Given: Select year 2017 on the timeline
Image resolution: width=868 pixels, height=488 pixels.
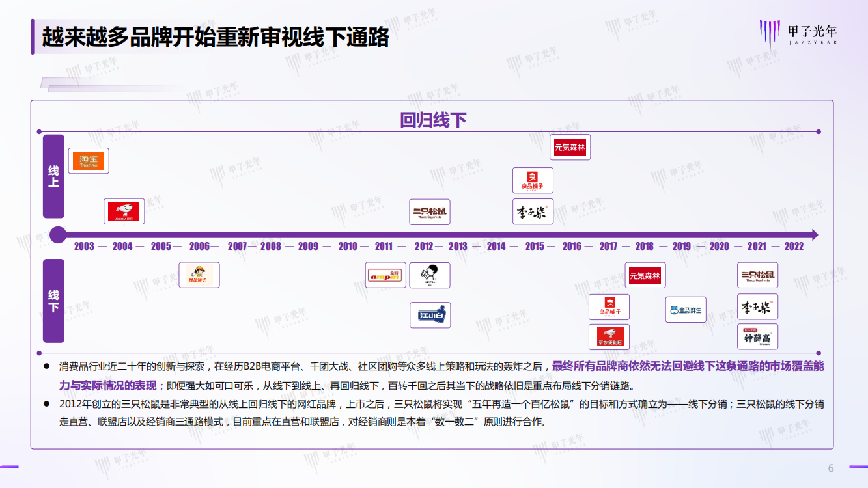Looking at the screenshot, I should point(608,246).
